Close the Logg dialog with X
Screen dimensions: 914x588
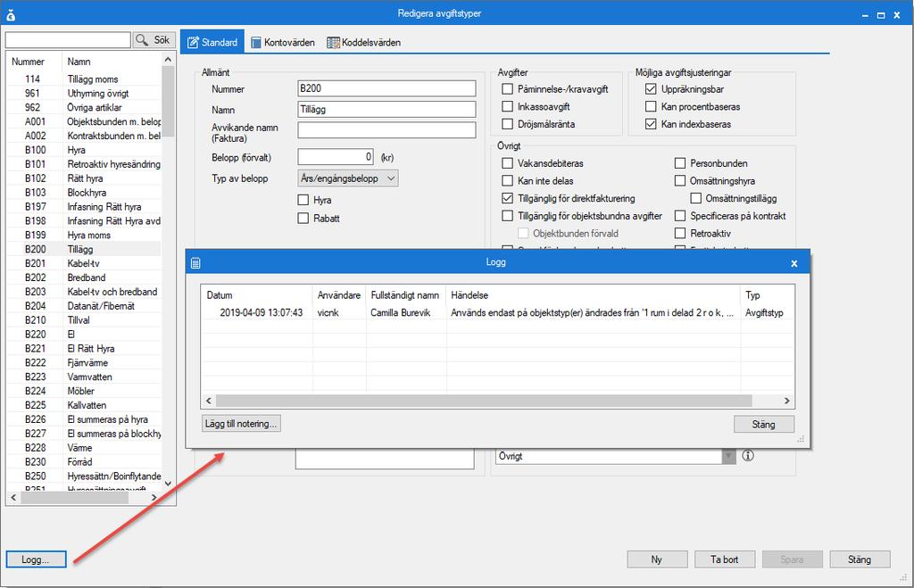pyautogui.click(x=794, y=263)
